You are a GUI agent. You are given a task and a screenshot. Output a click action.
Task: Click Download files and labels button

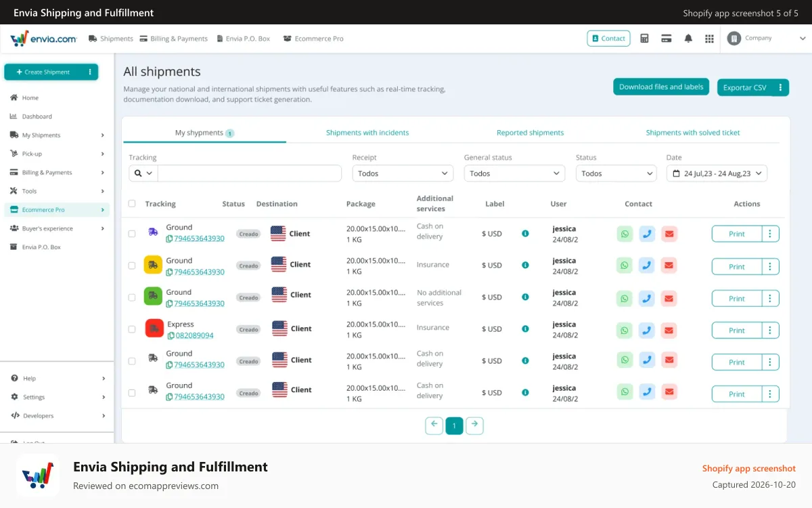click(661, 87)
